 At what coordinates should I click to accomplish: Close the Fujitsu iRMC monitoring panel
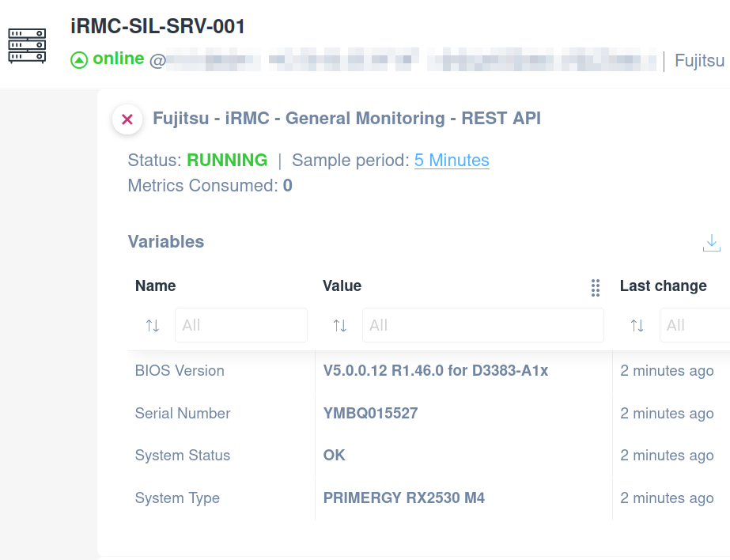[127, 119]
